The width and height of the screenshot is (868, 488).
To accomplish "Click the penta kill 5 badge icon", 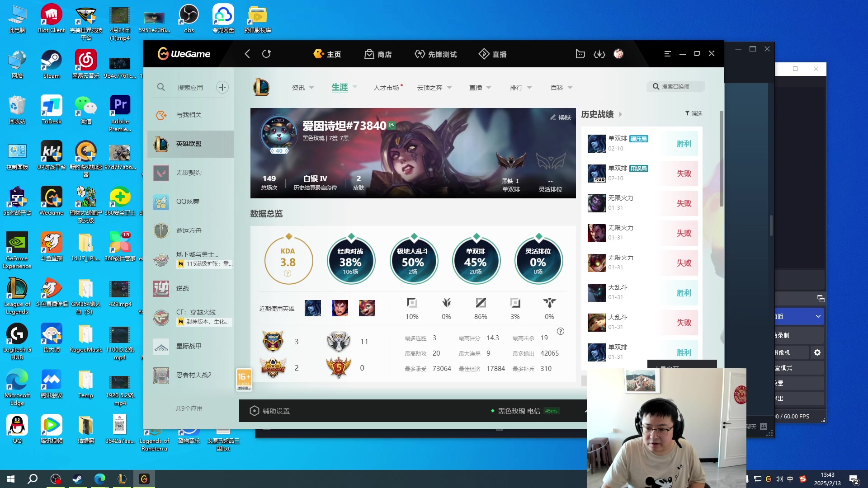I will 339,367.
